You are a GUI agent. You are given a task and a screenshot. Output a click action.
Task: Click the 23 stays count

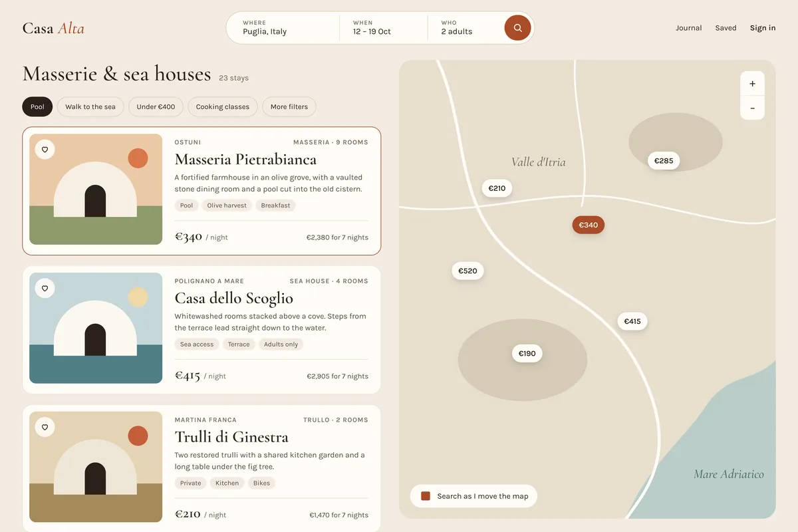pyautogui.click(x=233, y=78)
